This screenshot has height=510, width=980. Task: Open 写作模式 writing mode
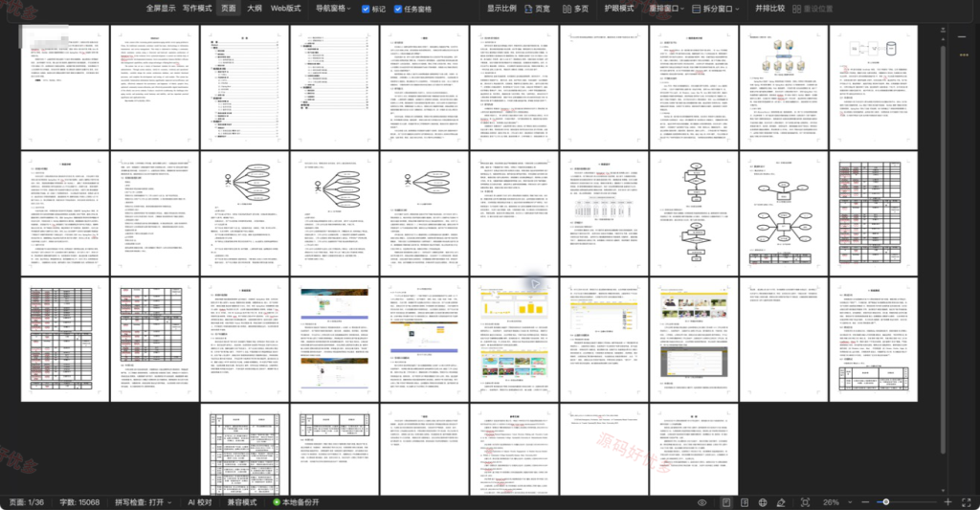pos(197,8)
